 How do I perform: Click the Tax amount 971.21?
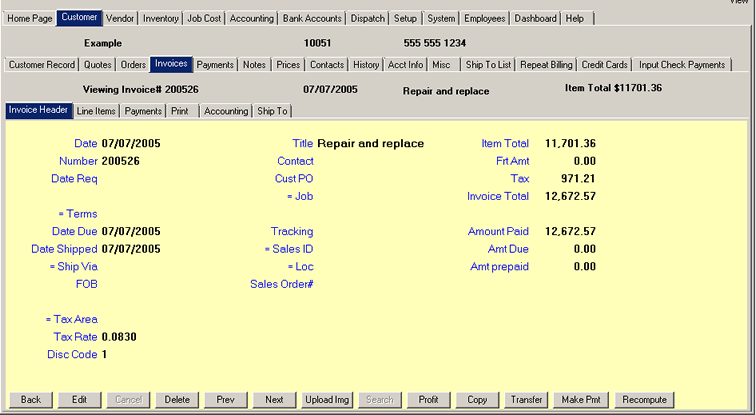coord(578,179)
